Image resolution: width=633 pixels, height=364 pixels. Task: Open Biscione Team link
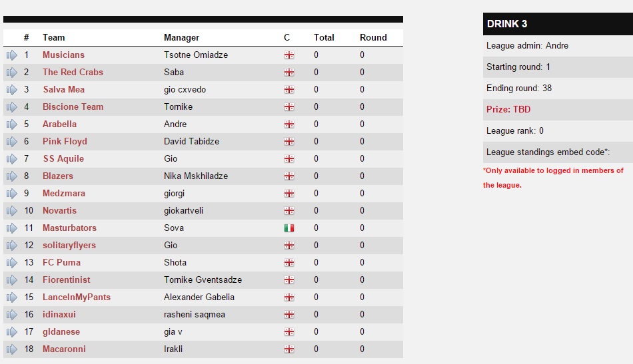73,107
